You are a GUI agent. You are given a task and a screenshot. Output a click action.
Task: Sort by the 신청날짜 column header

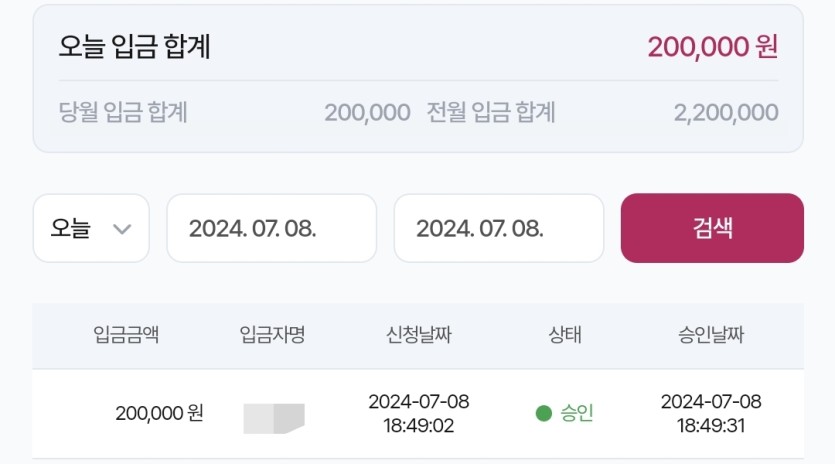419,335
